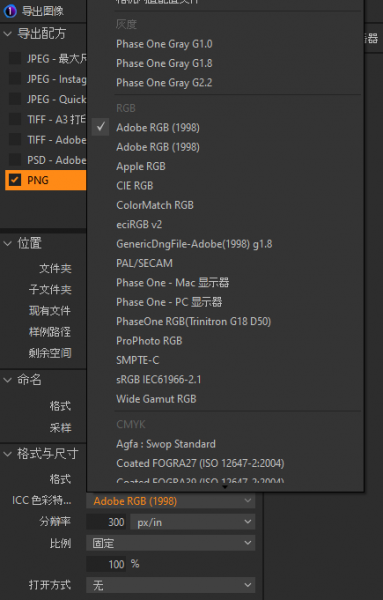Uncheck the PNG export recipe
The width and height of the screenshot is (383, 600).
coord(15,180)
